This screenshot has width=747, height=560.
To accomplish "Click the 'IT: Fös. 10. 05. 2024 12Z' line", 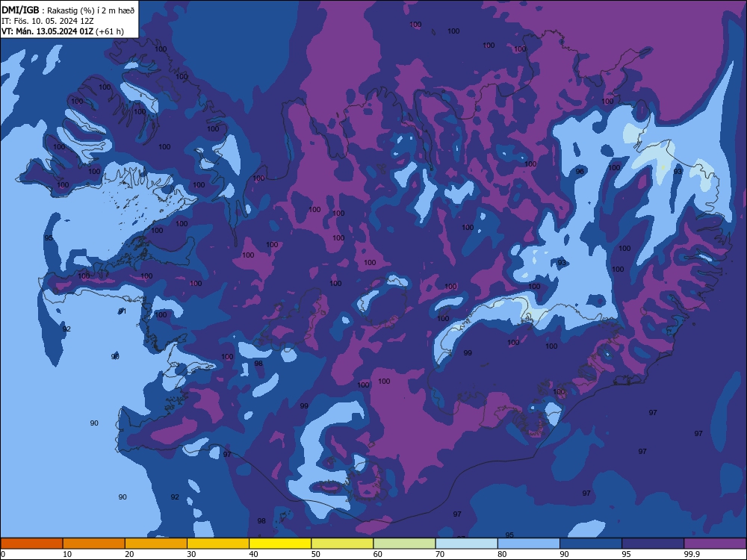I will [48, 21].
